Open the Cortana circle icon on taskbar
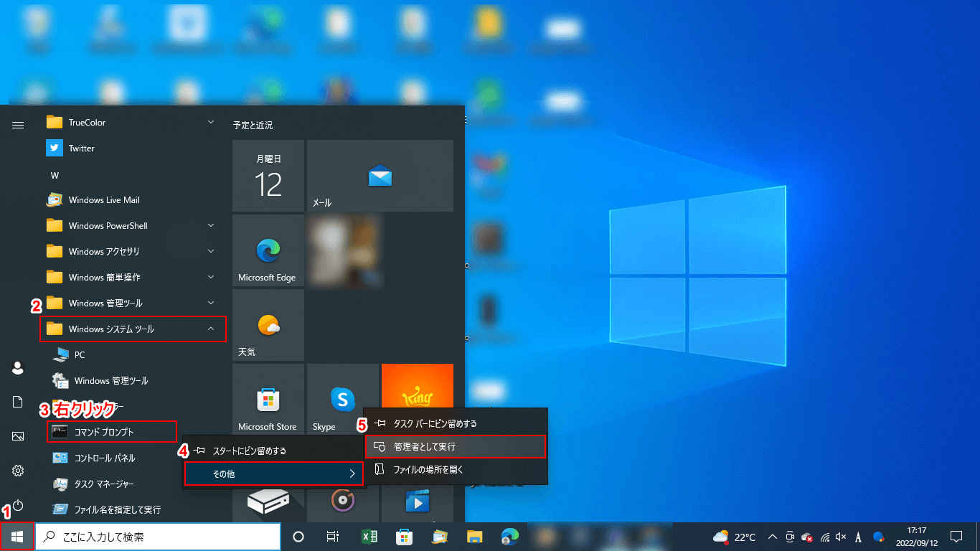980x551 pixels. click(x=299, y=537)
